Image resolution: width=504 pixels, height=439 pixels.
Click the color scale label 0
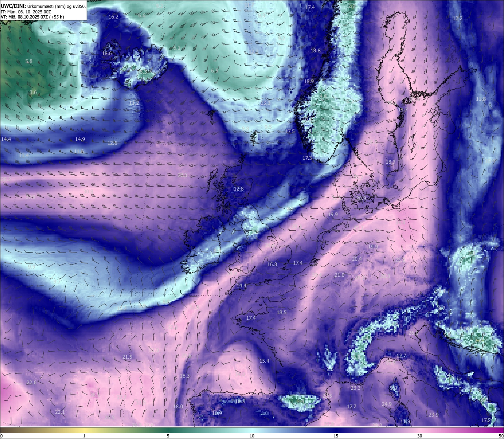tap(2, 436)
